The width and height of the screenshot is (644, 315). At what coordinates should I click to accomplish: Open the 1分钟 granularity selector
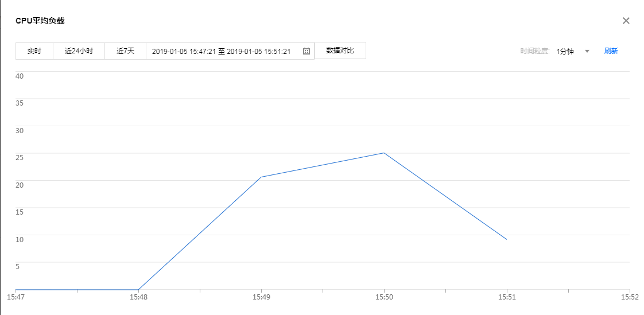coord(565,51)
